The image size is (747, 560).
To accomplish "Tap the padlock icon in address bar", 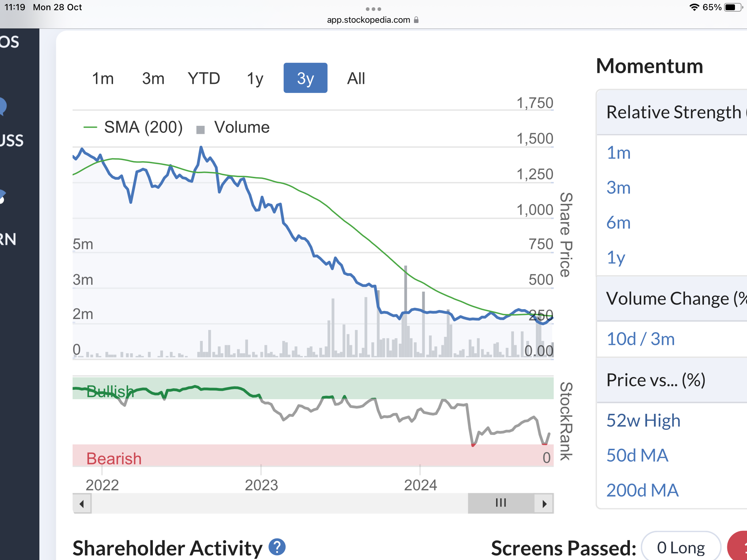I will (416, 20).
